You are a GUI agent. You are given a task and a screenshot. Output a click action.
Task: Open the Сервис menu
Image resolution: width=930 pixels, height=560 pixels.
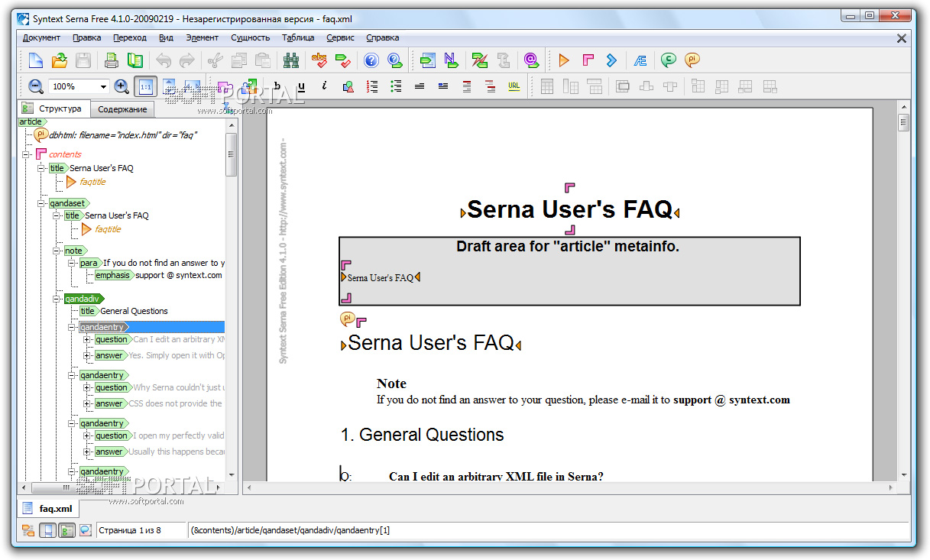pyautogui.click(x=340, y=37)
